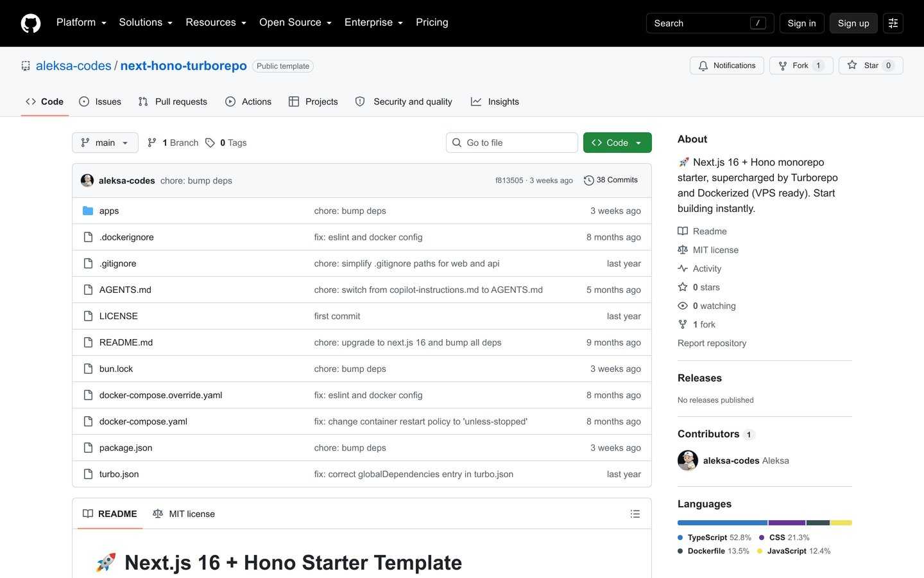View the 38 Commits history
This screenshot has width=924, height=578.
pyautogui.click(x=611, y=180)
